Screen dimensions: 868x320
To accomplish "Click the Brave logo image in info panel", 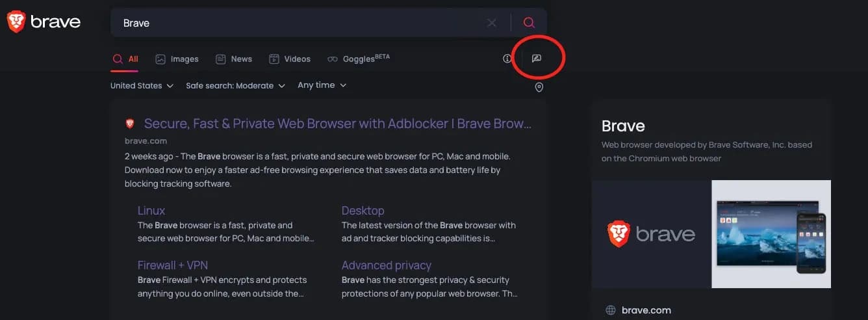I will pyautogui.click(x=652, y=234).
